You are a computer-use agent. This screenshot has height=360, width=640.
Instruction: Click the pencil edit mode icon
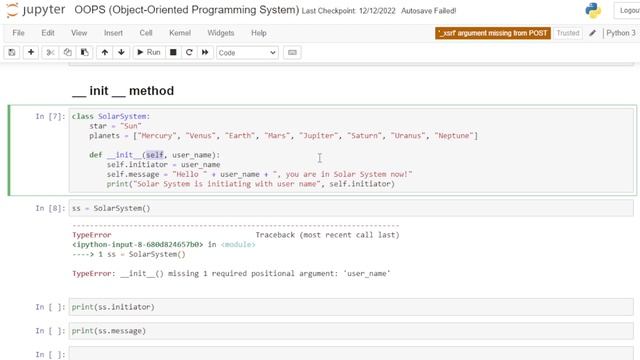pyautogui.click(x=593, y=33)
